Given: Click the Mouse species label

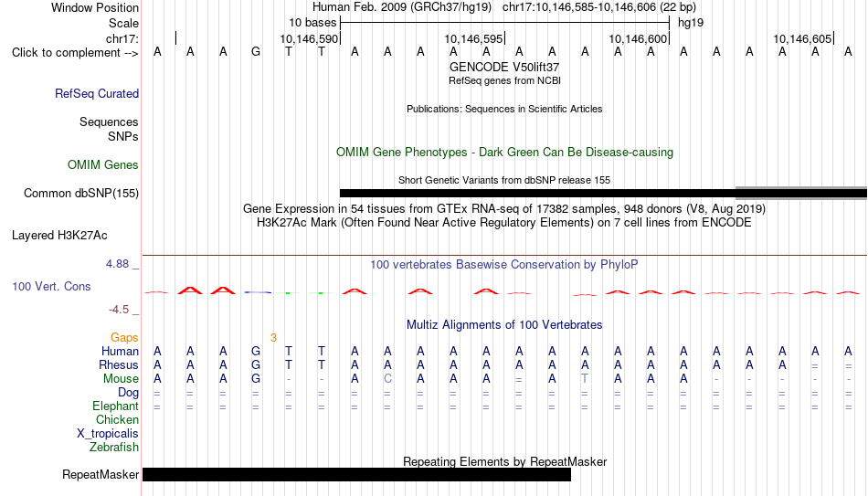Looking at the screenshot, I should [x=121, y=379].
